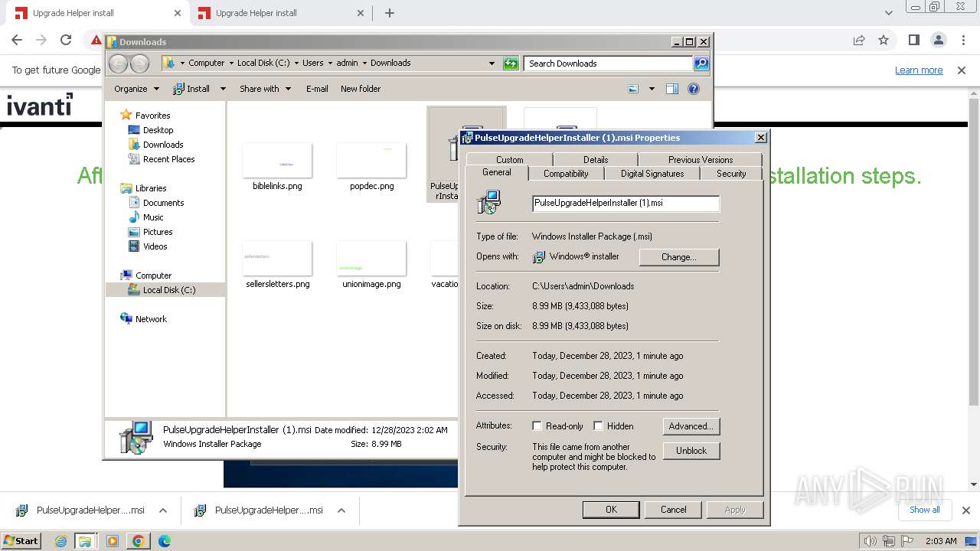Select Desktop in Favorites
980x551 pixels.
(158, 130)
